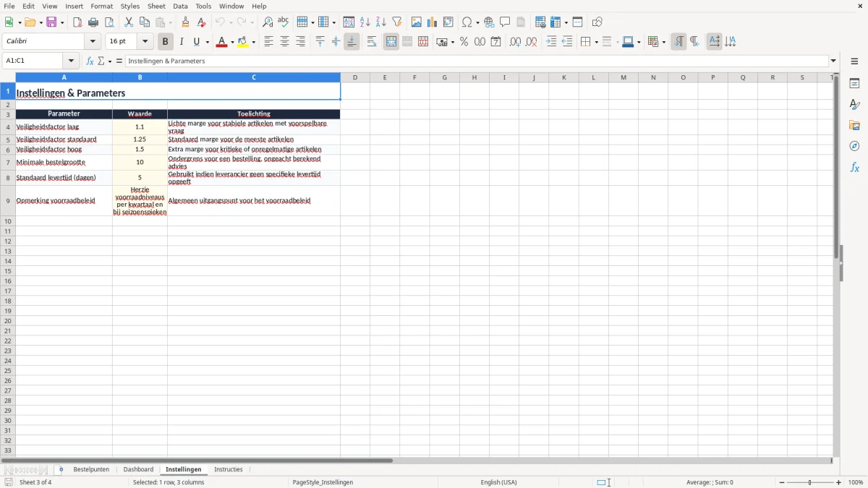
Task: Click Font Color red swatch
Action: 222,42
